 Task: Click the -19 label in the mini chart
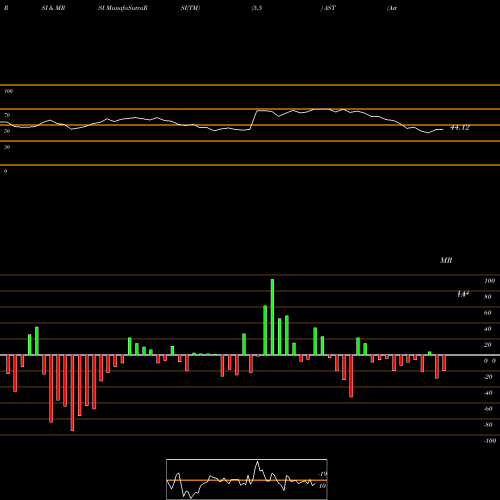coord(322,474)
